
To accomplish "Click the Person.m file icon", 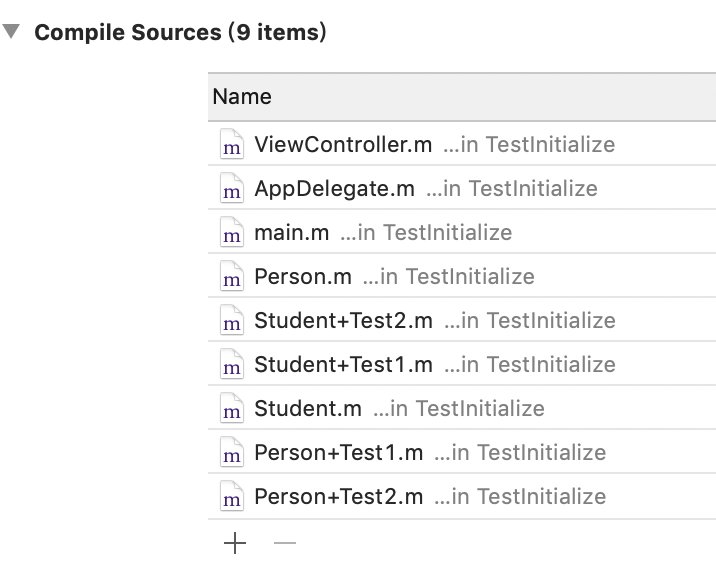I will [x=232, y=277].
